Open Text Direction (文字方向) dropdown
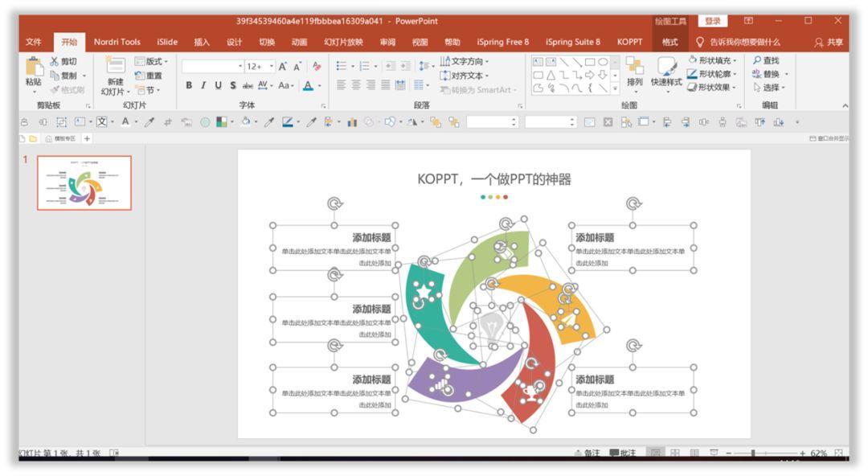 click(464, 61)
